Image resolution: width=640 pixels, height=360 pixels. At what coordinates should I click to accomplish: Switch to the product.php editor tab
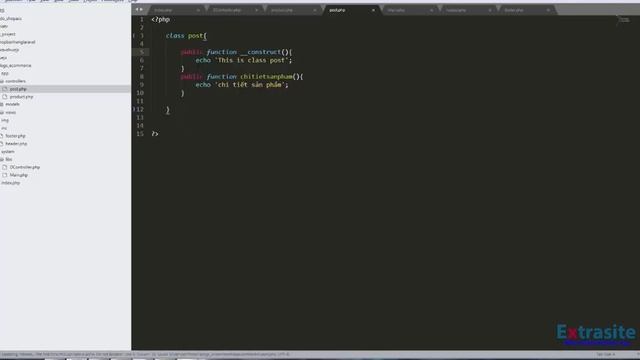[282, 10]
